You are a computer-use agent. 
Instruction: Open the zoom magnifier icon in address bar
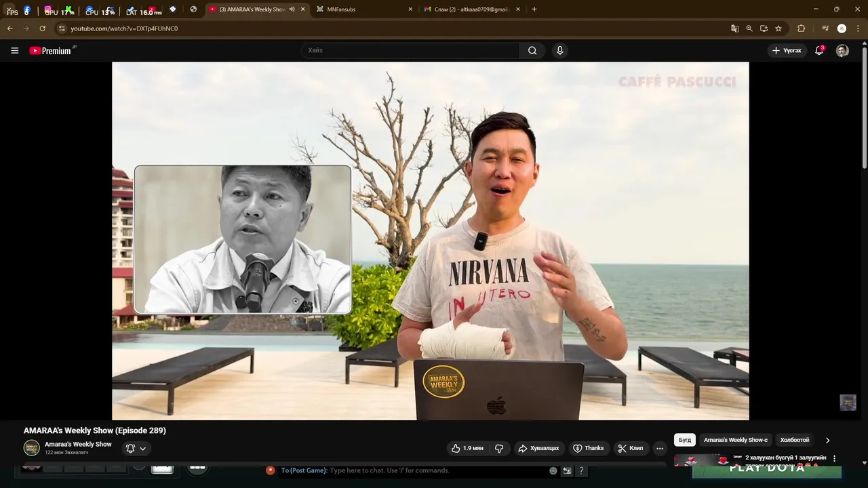coord(749,28)
